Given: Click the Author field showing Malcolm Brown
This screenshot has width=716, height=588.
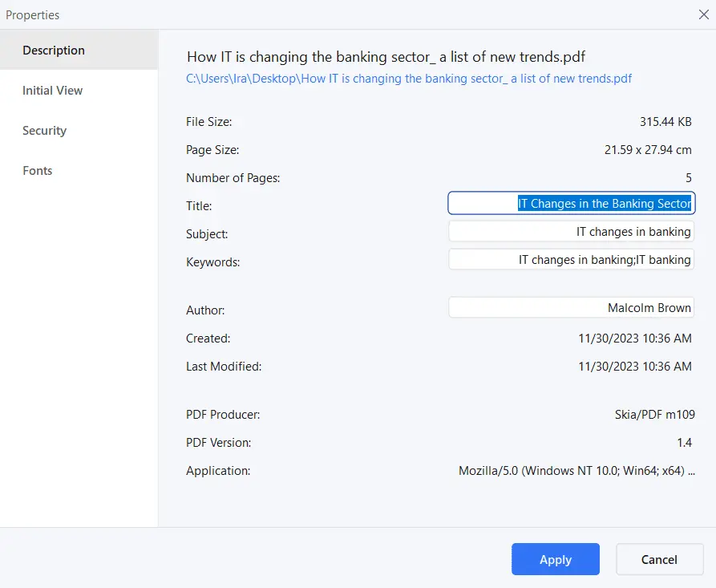Looking at the screenshot, I should point(570,307).
